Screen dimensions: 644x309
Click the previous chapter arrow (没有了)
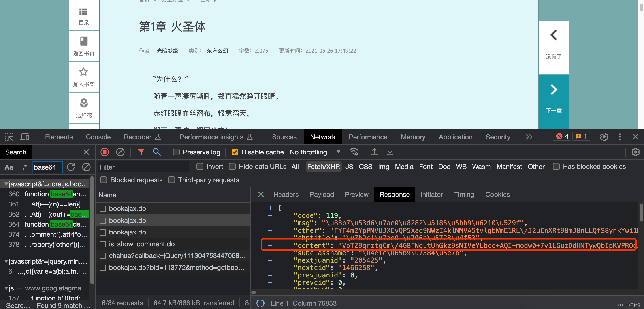point(554,35)
